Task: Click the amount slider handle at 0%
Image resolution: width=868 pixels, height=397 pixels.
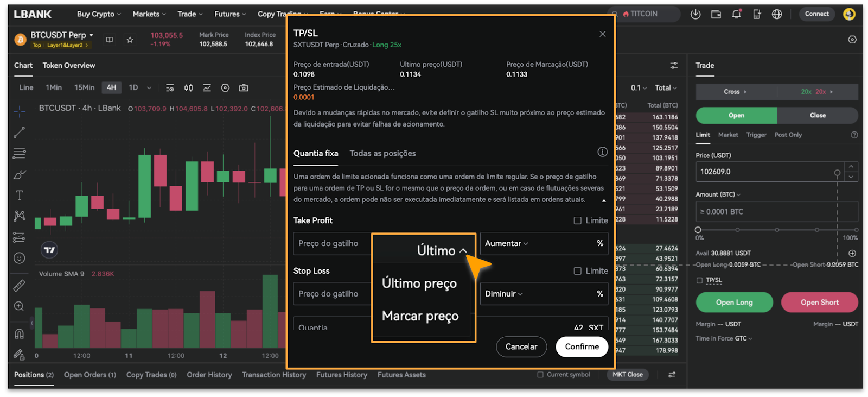Action: (x=698, y=230)
